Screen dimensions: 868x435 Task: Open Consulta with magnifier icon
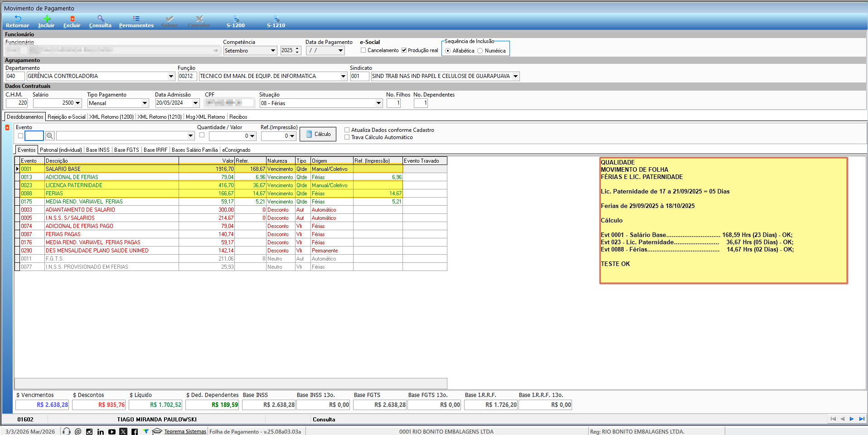100,21
